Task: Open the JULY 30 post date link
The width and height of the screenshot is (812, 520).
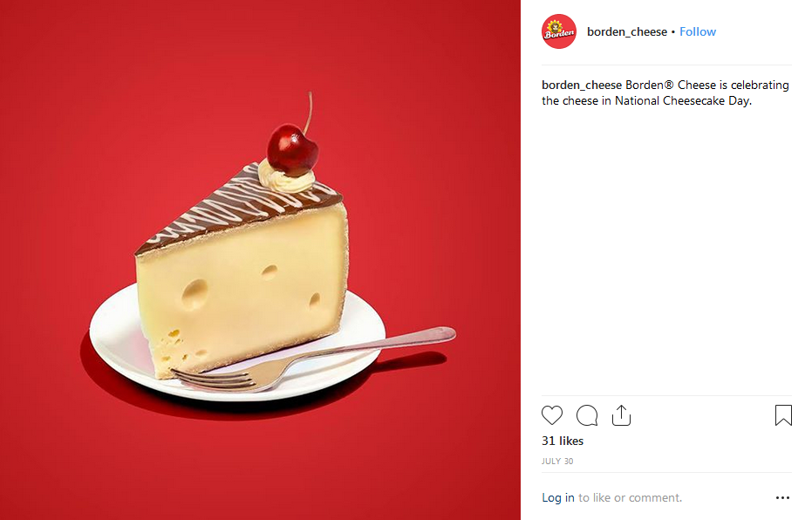Action: point(557,461)
